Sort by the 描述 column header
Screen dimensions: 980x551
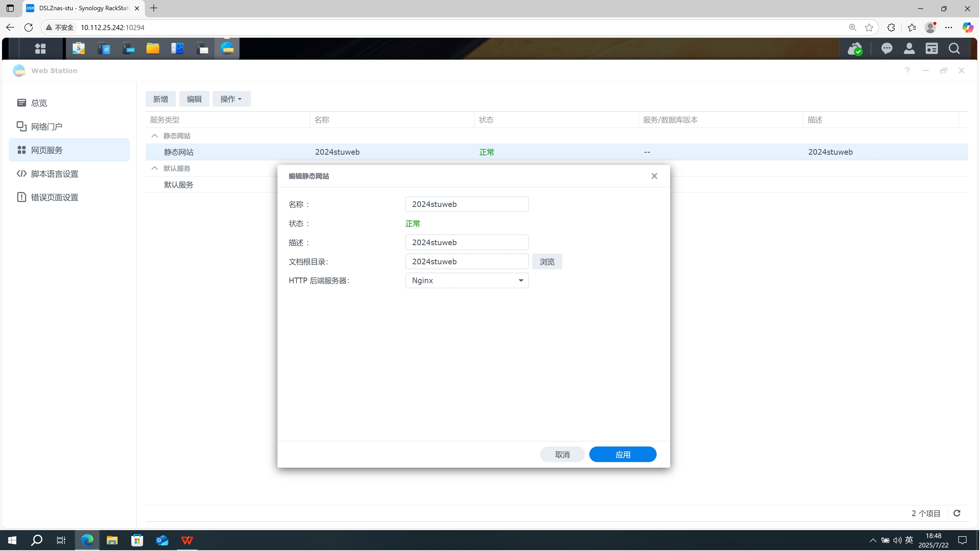(881, 120)
